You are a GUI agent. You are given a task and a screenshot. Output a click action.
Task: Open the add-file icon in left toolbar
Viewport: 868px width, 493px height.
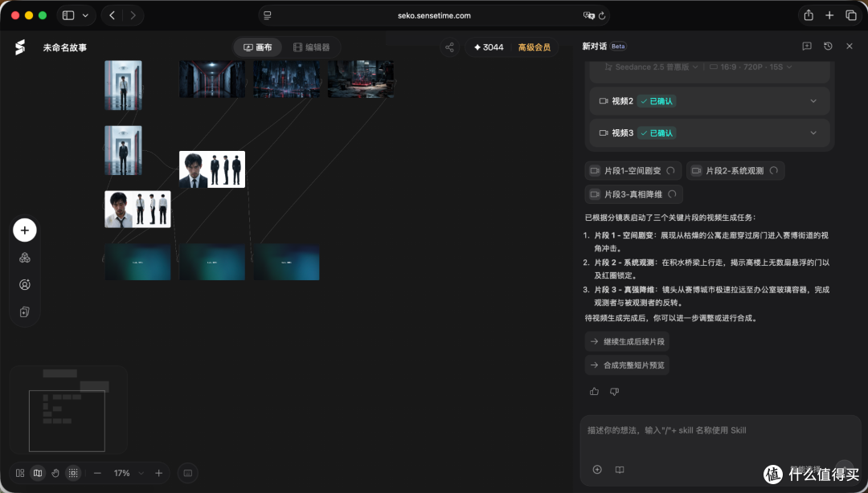pos(25,312)
